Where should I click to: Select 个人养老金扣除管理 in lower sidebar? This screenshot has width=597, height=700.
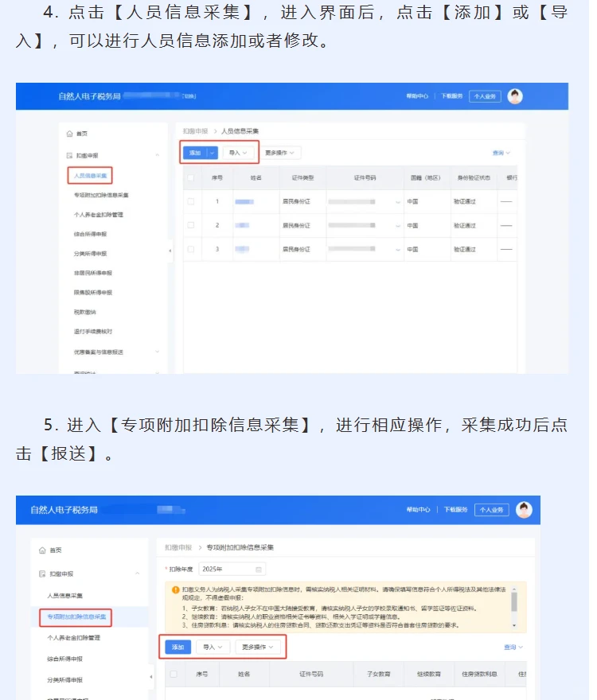(74, 639)
